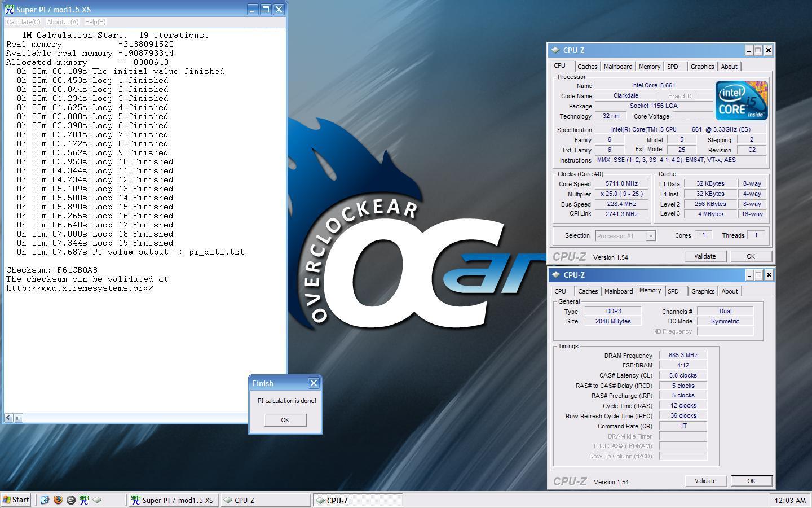This screenshot has width=812, height=508.
Task: Click the Name field 'Intel Core i5 661'
Action: [653, 86]
